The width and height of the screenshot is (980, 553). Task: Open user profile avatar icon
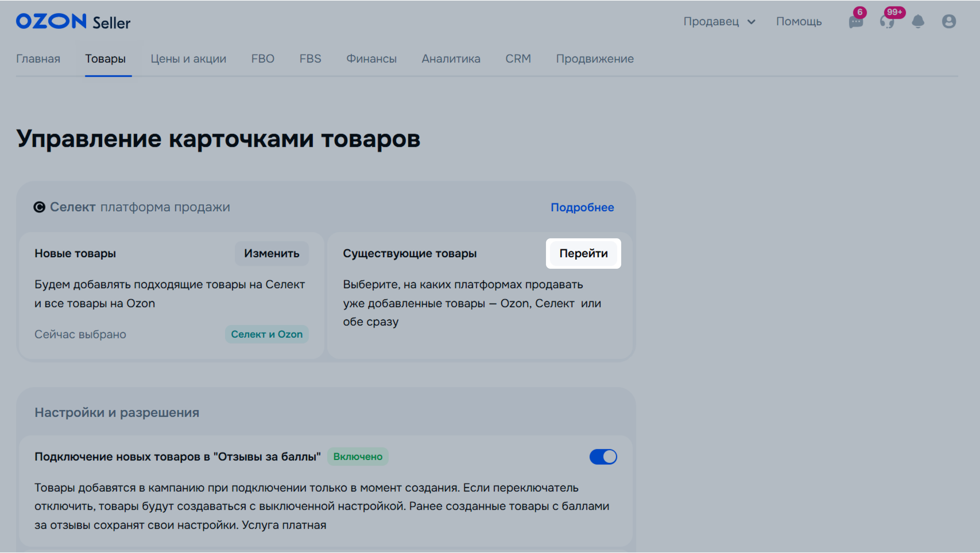click(x=949, y=21)
